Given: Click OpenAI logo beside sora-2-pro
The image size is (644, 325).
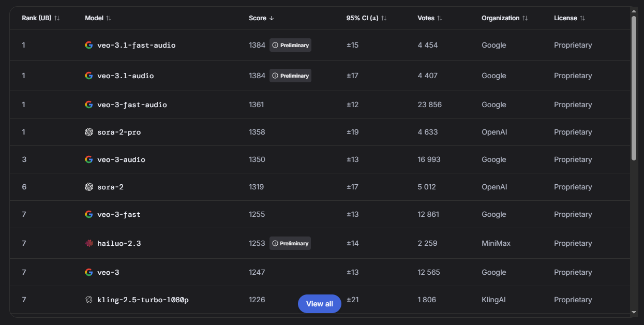Looking at the screenshot, I should [89, 132].
